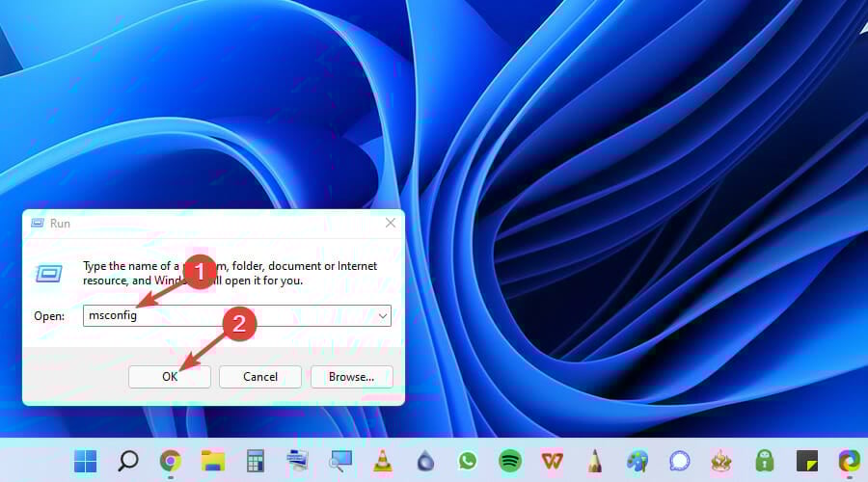Click the 'Open:' label

click(49, 316)
